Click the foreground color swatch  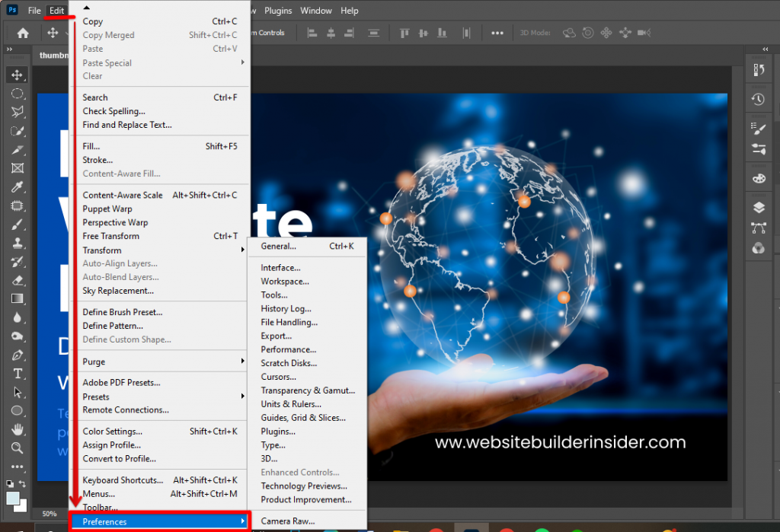11,497
